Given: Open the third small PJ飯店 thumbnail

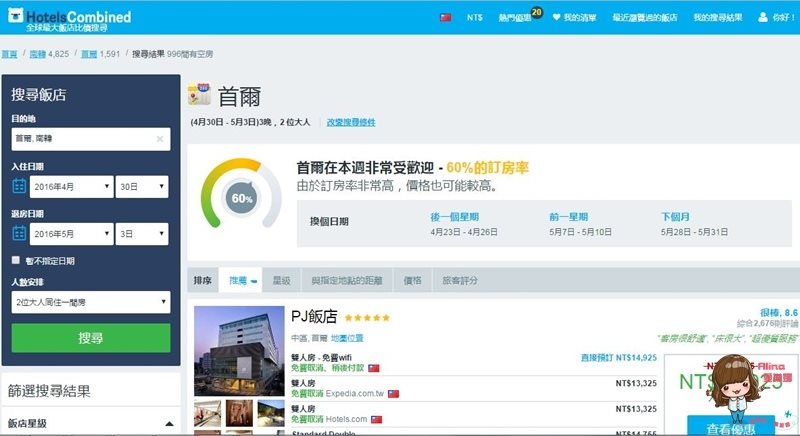Looking at the screenshot, I should (270, 414).
